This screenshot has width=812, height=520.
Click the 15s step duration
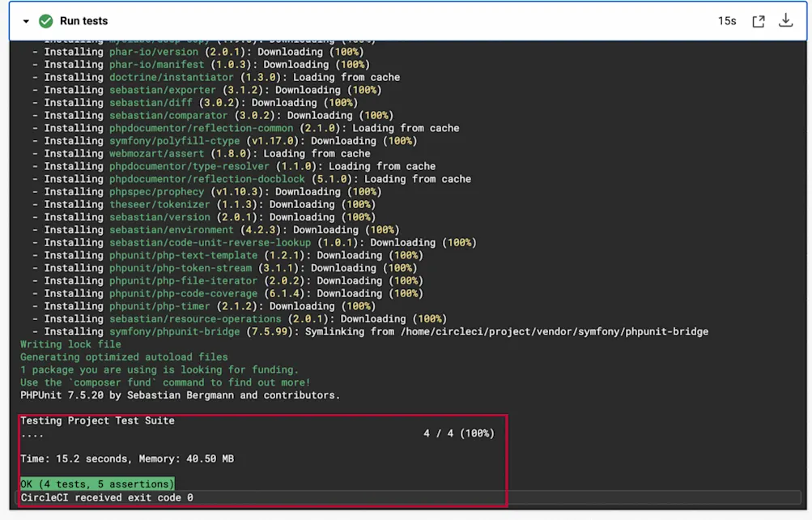726,21
